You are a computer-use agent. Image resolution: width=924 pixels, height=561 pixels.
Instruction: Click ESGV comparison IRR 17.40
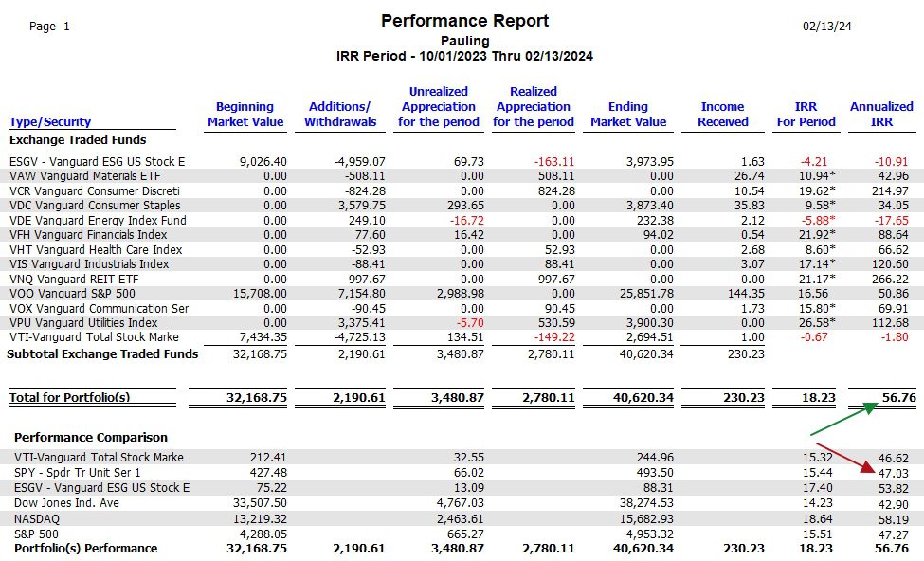[x=817, y=488]
